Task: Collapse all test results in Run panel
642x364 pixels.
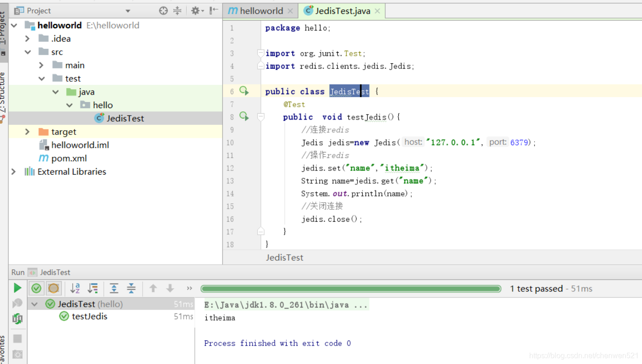Action: [131, 288]
